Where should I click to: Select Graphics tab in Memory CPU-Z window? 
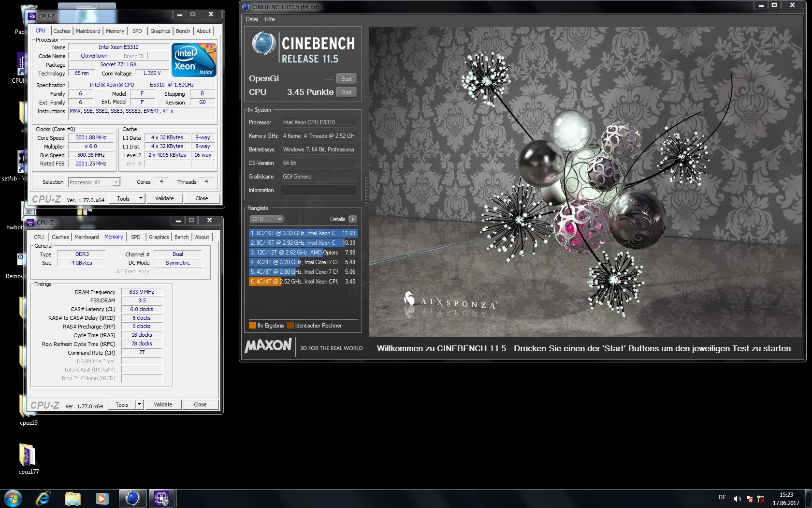point(159,237)
